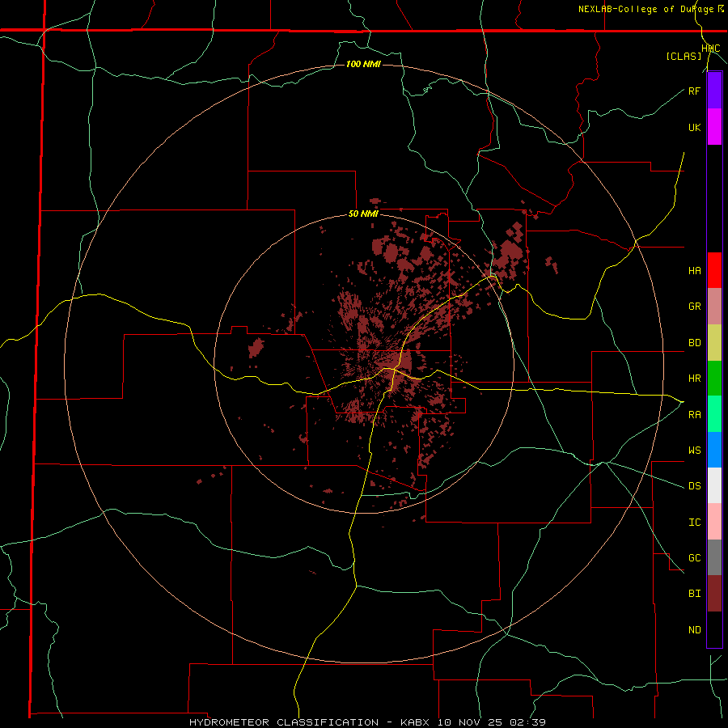Click the UK legend label
Image resolution: width=728 pixels, height=728 pixels.
(x=694, y=127)
